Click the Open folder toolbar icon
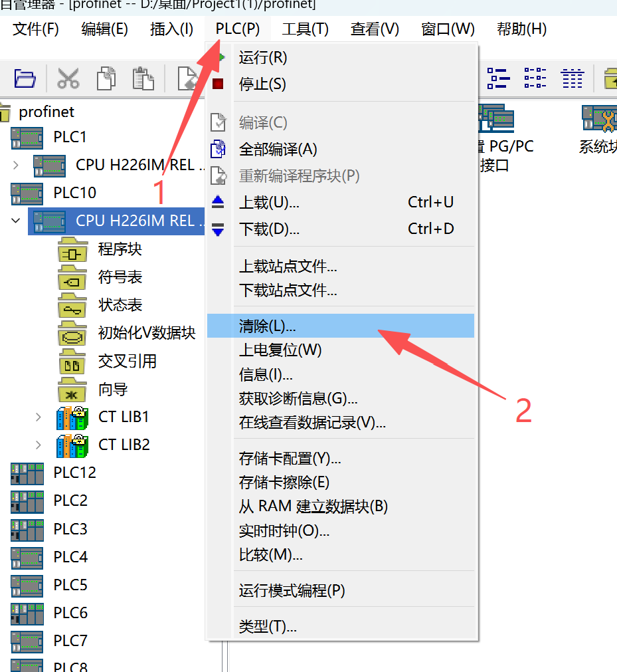 click(25, 78)
